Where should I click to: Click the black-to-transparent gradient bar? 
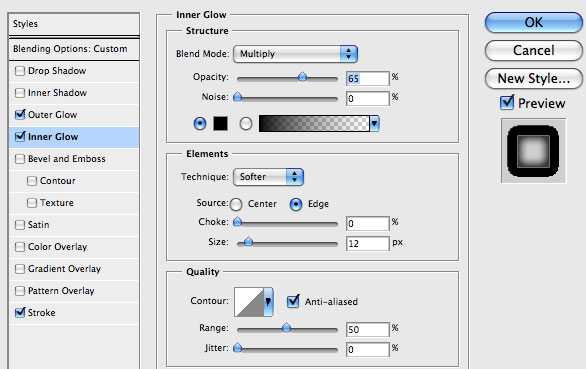click(x=314, y=123)
